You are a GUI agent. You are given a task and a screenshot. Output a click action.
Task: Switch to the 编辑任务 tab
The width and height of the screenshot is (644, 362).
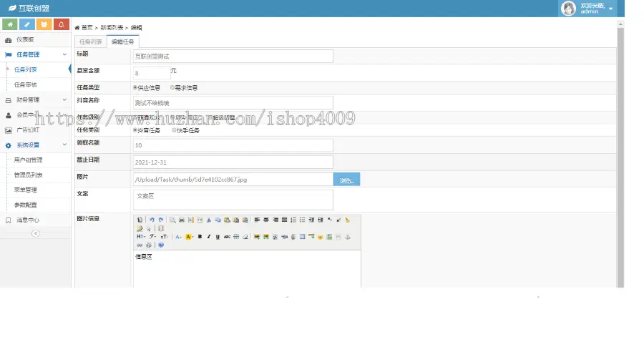122,42
